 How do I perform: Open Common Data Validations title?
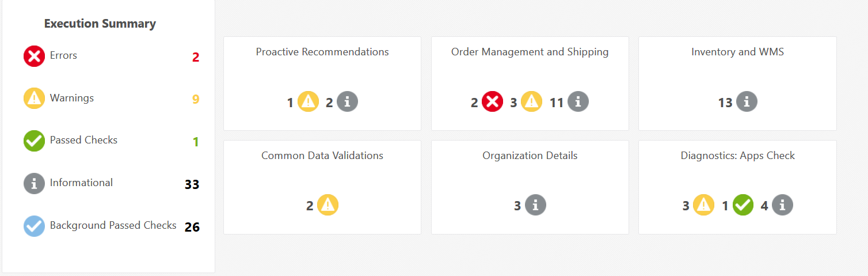(322, 156)
